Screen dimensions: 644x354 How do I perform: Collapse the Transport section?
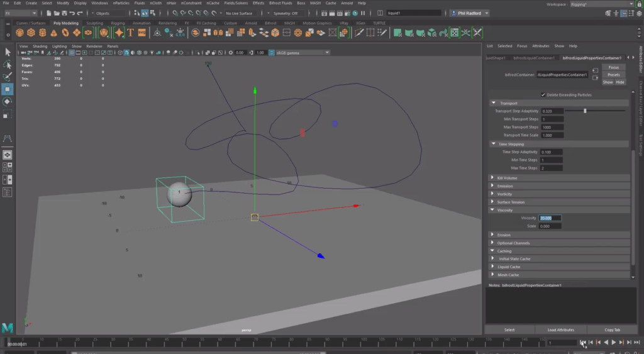(x=494, y=103)
